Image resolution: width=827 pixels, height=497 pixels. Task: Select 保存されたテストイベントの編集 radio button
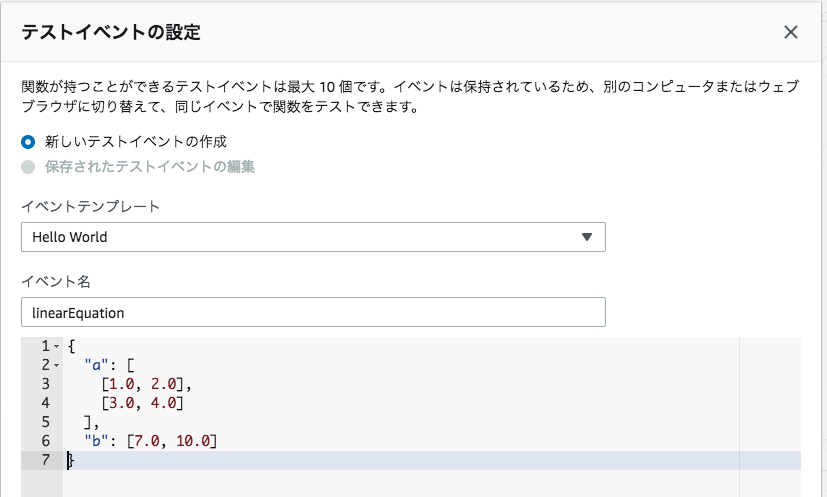(x=28, y=167)
